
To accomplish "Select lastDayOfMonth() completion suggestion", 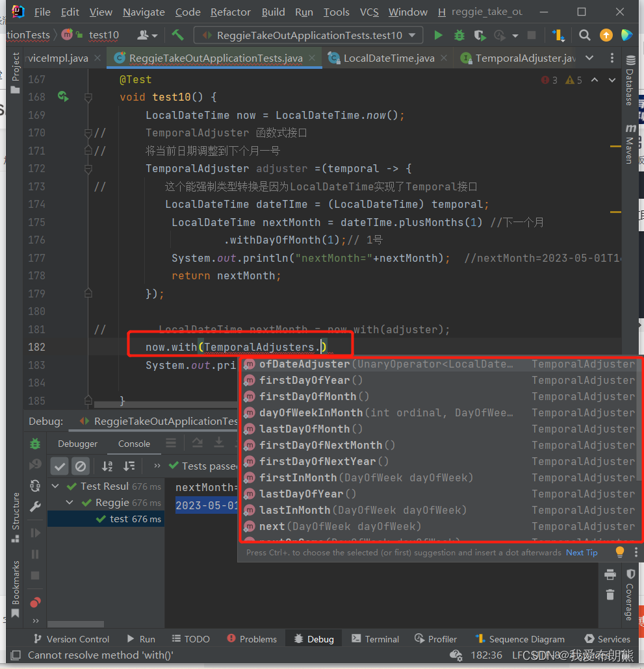I will (439, 429).
